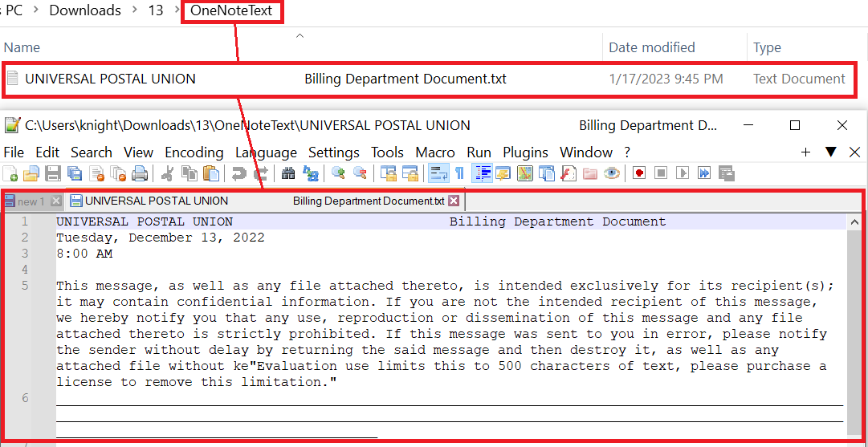868x447 pixels.
Task: Click the OneNoteText breadcrumb folder
Action: point(232,11)
